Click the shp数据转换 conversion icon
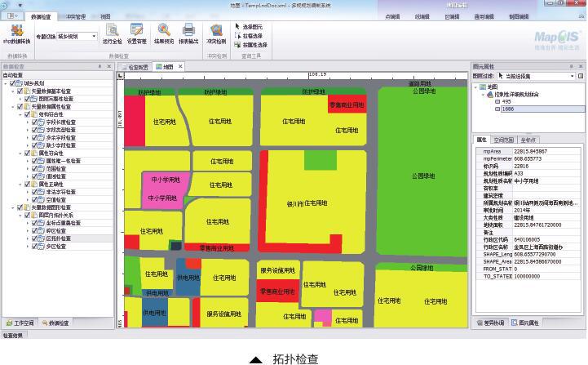 17,31
